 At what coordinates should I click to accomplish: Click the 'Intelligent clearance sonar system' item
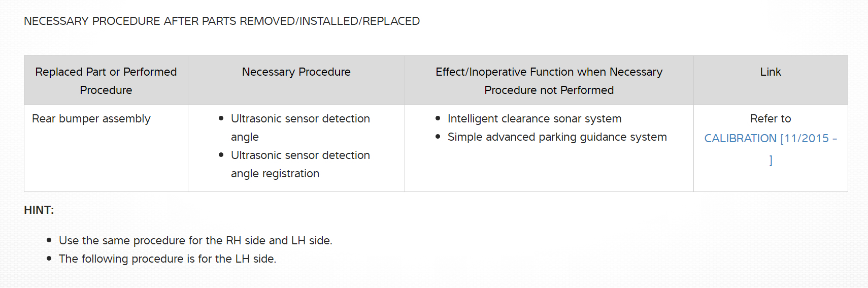point(534,119)
